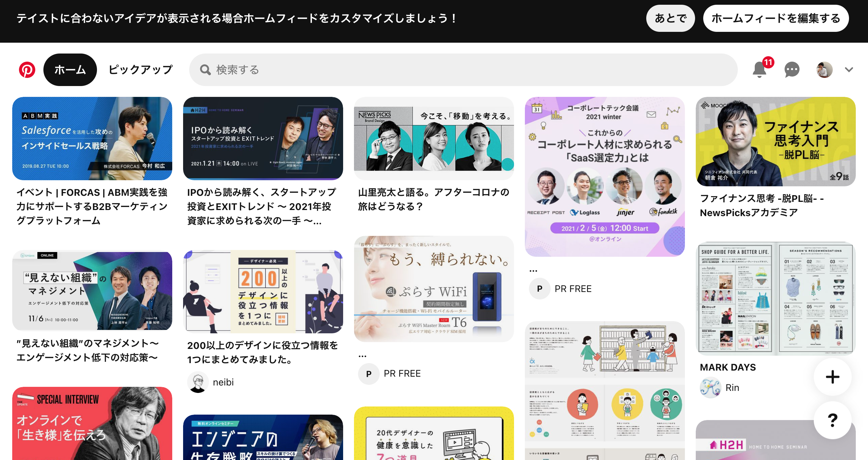The width and height of the screenshot is (868, 460).
Task: Open Rin user avatar
Action: click(711, 388)
